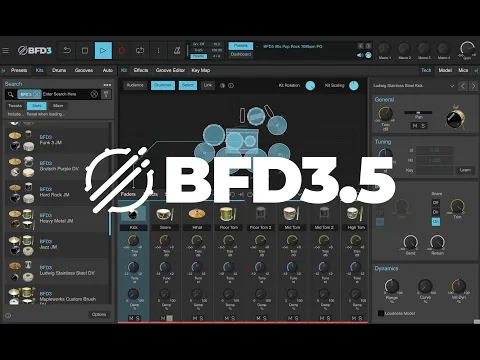Screen dimensions: 480x360
Task: Toggle the Loudness Model checkbox
Action: point(381,313)
